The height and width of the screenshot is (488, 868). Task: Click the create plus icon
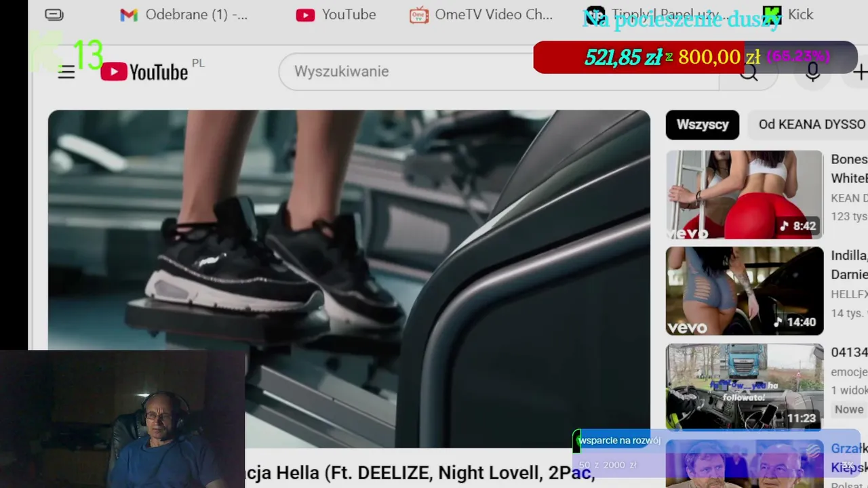(x=861, y=72)
